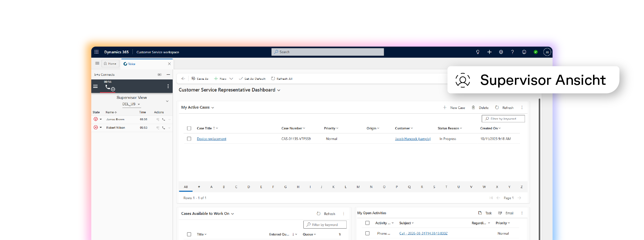Click the plus quick create icon
Viewport: 644px width, 240px height.
489,52
